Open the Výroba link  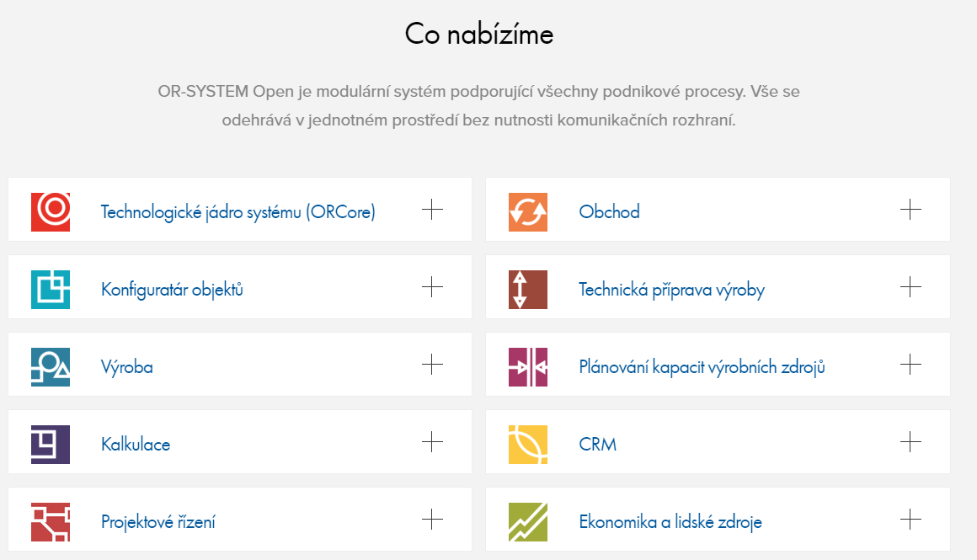127,367
